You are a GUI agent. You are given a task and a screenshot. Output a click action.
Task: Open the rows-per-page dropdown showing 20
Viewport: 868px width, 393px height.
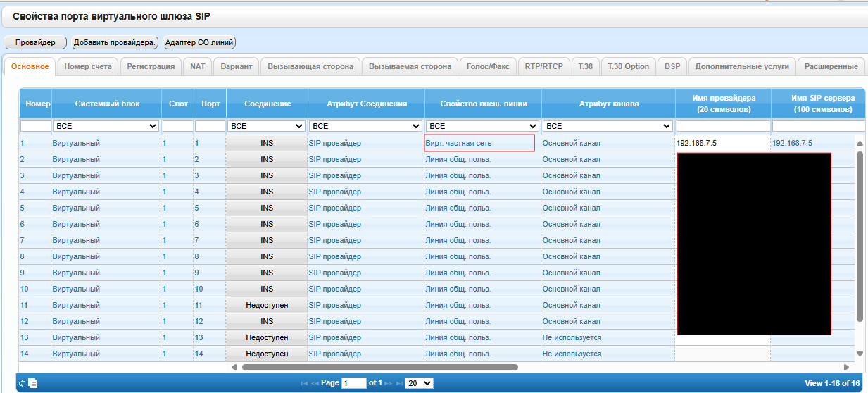pyautogui.click(x=420, y=383)
